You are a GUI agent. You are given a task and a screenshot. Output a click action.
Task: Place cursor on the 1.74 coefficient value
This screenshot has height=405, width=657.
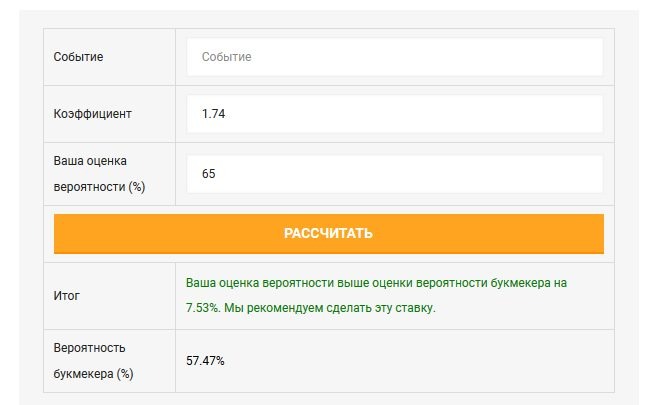[213, 114]
